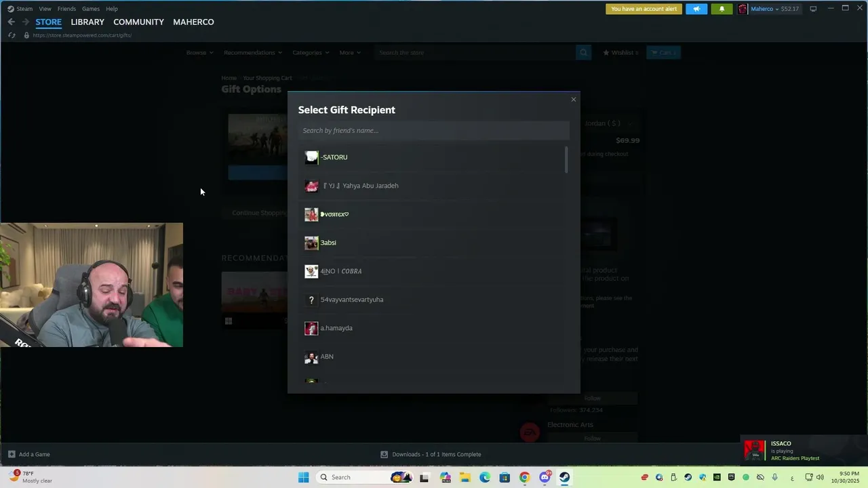The height and width of the screenshot is (488, 868).
Task: Open the View menu
Action: point(45,9)
